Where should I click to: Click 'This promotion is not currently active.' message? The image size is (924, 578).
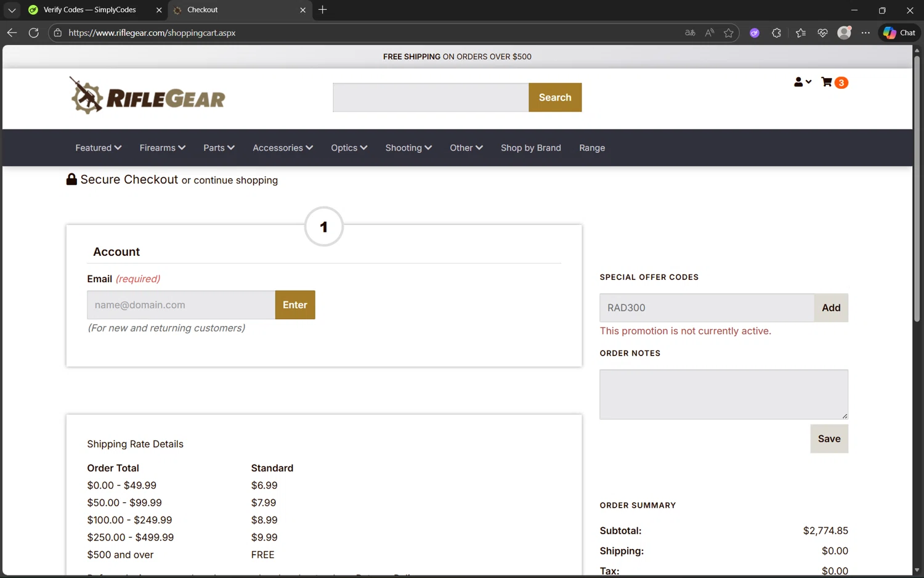(x=686, y=331)
